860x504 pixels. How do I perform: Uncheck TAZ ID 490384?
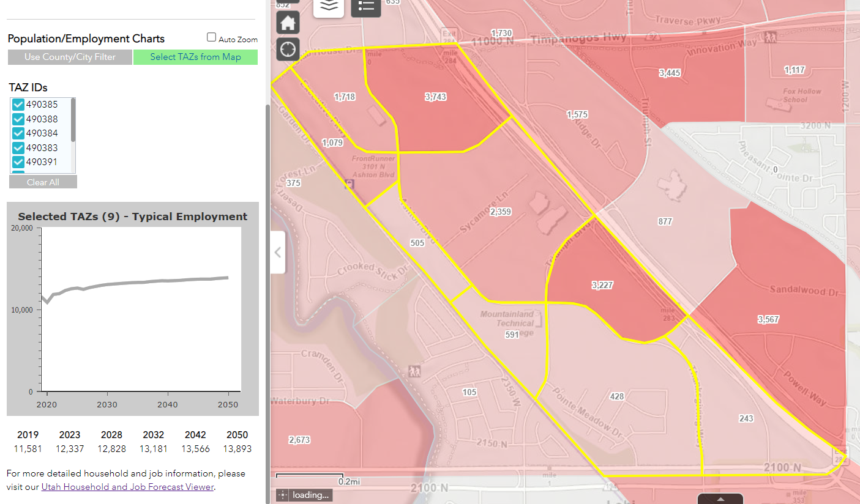point(18,133)
